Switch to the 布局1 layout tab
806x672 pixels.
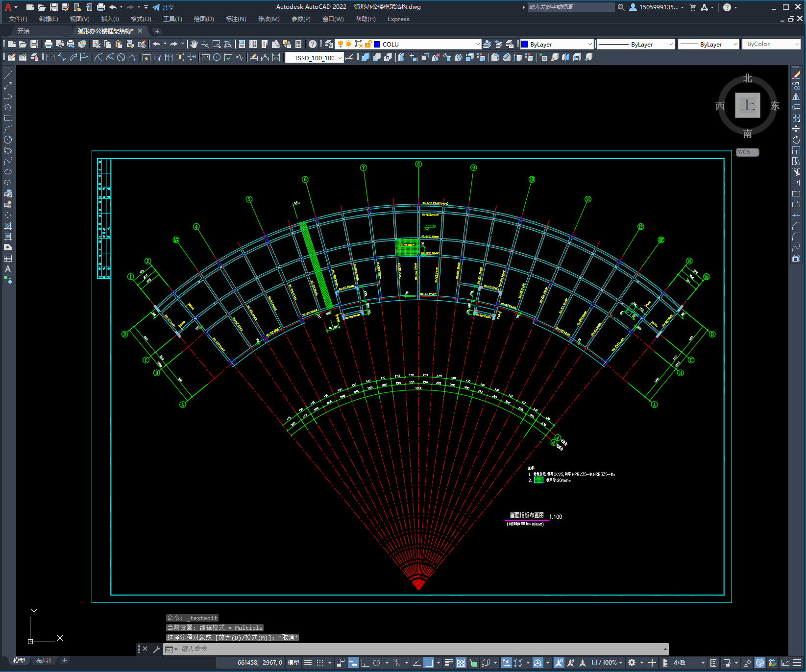[44, 661]
